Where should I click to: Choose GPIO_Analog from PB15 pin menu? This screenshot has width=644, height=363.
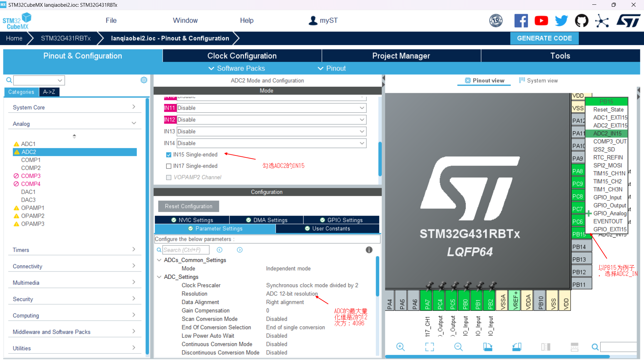(610, 213)
